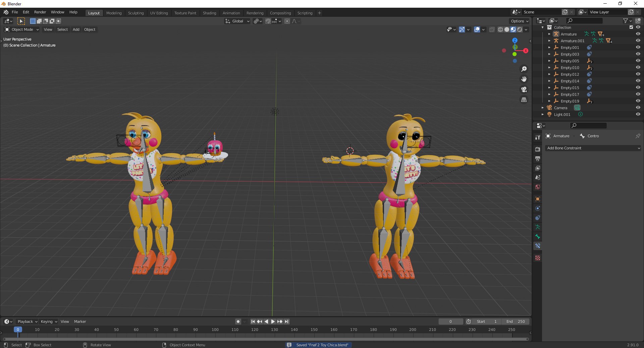Open the Physics properties tab
Image resolution: width=644 pixels, height=348 pixels.
[538, 208]
